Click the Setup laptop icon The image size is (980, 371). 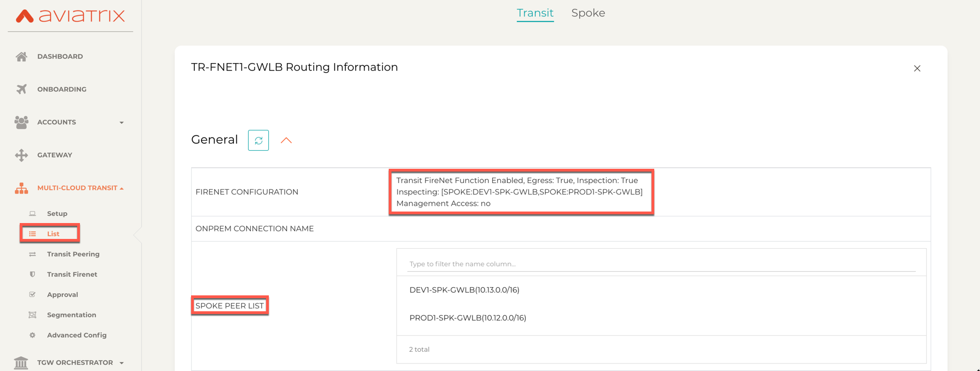32,214
